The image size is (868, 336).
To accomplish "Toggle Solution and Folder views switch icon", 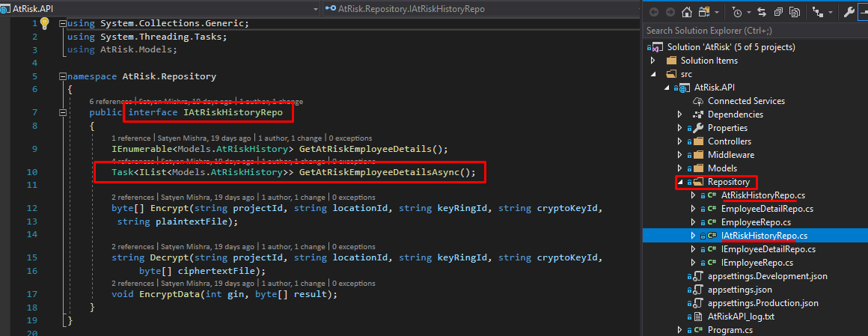I will 704,12.
